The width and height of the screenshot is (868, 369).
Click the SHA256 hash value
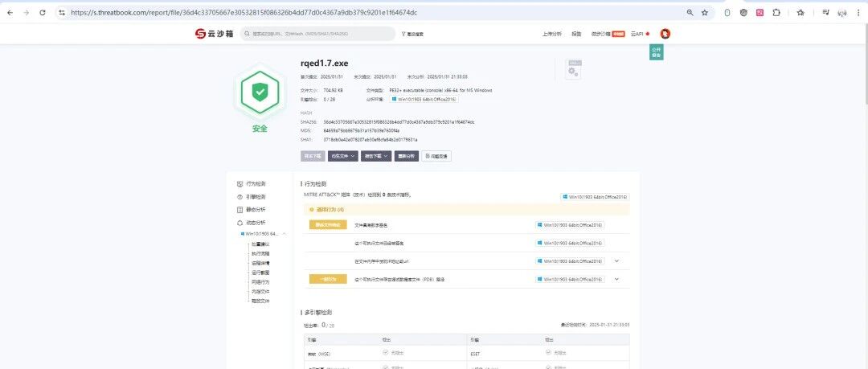click(399, 121)
